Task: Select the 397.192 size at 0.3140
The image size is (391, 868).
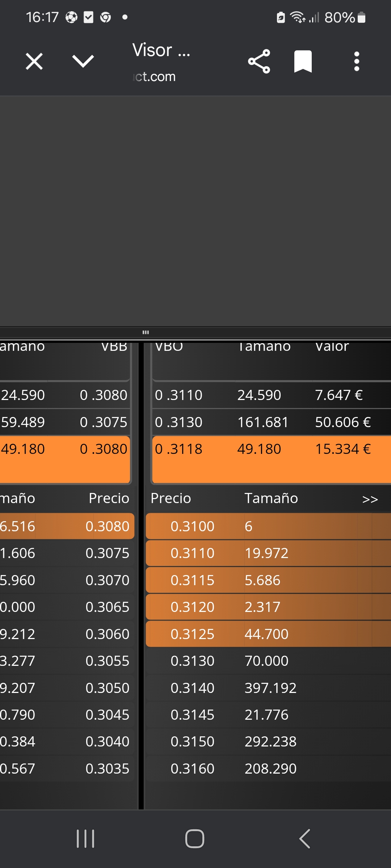Action: [270, 688]
